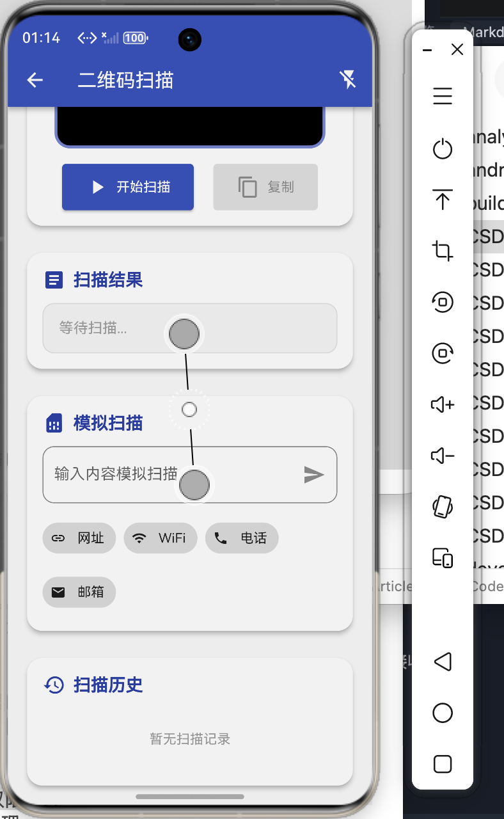
Task: Click the emulator multi-device icon
Action: [x=443, y=557]
